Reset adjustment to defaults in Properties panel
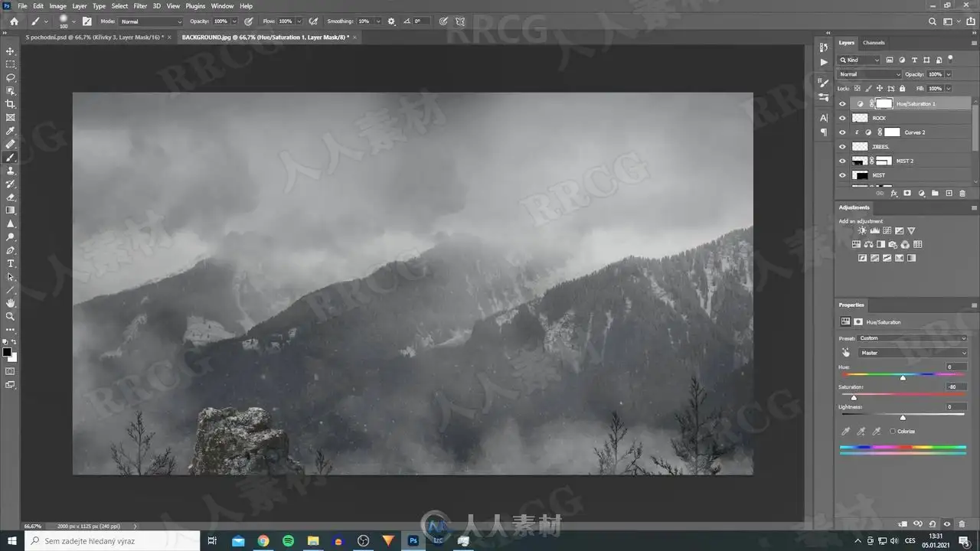The width and height of the screenshot is (980, 551). (x=934, y=524)
